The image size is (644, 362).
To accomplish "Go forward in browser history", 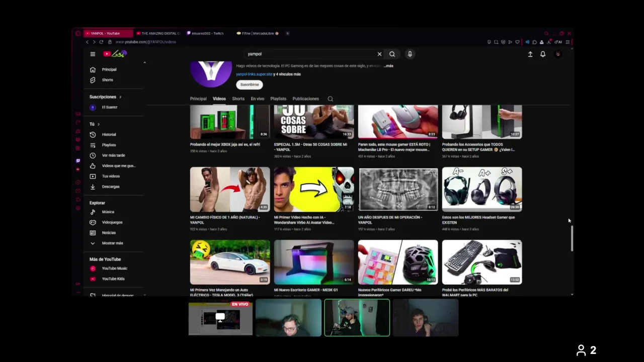I will tap(94, 42).
